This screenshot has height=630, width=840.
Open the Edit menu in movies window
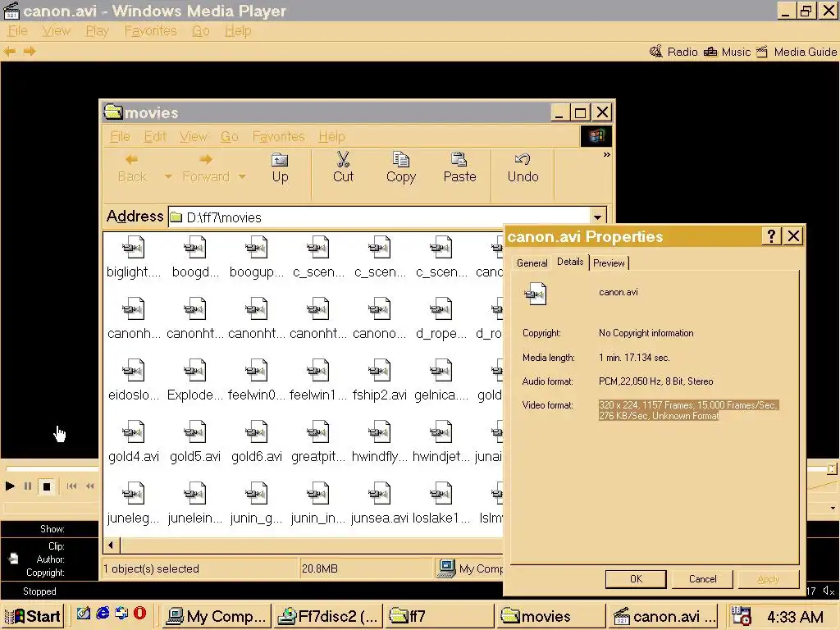pos(155,137)
